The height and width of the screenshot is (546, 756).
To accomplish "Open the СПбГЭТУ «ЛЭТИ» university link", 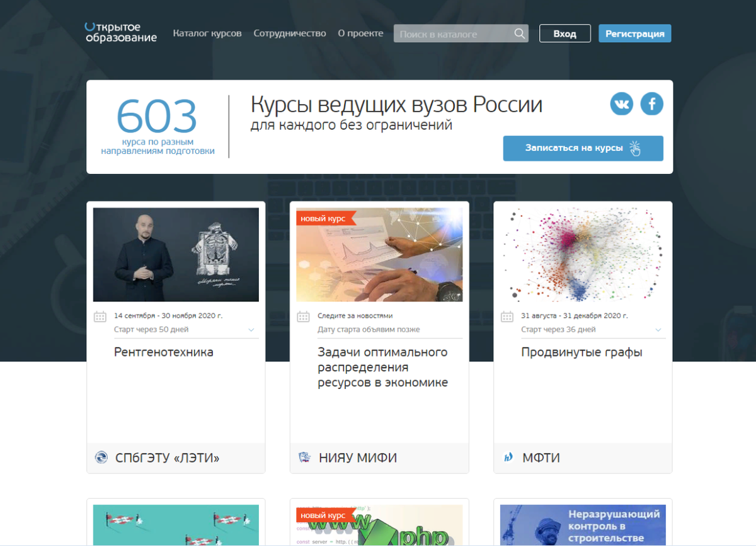I will point(167,458).
